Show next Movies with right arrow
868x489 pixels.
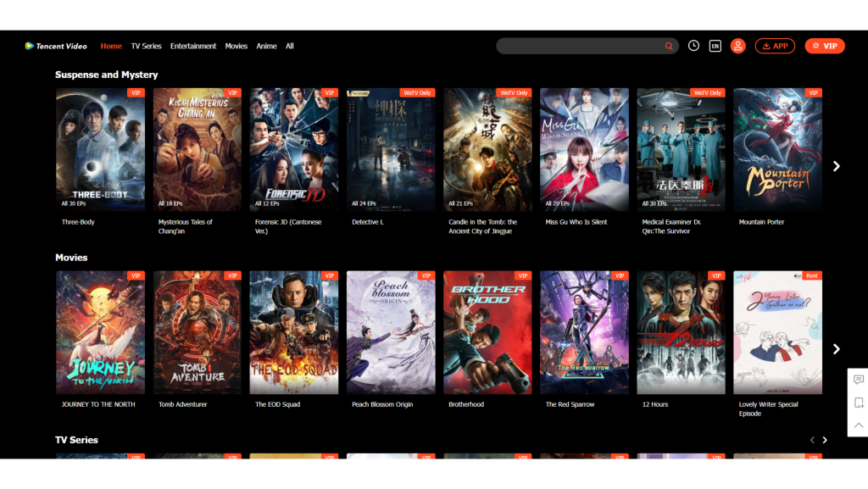click(x=837, y=349)
